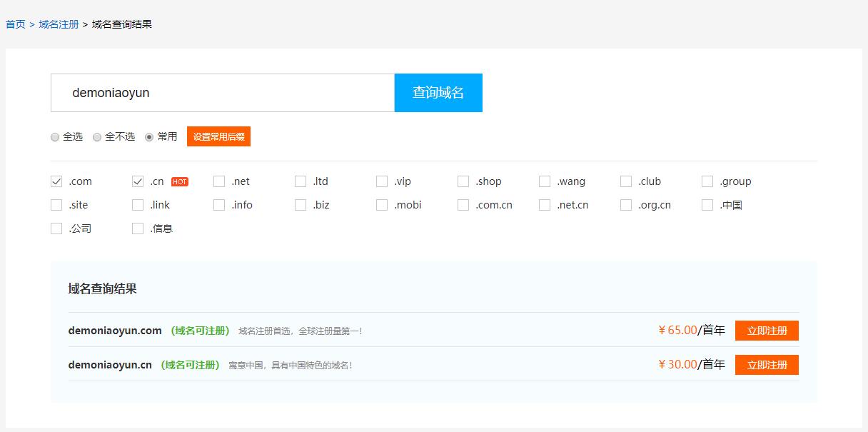Click 立即注册 for demoniaoyun.cn

(x=767, y=365)
